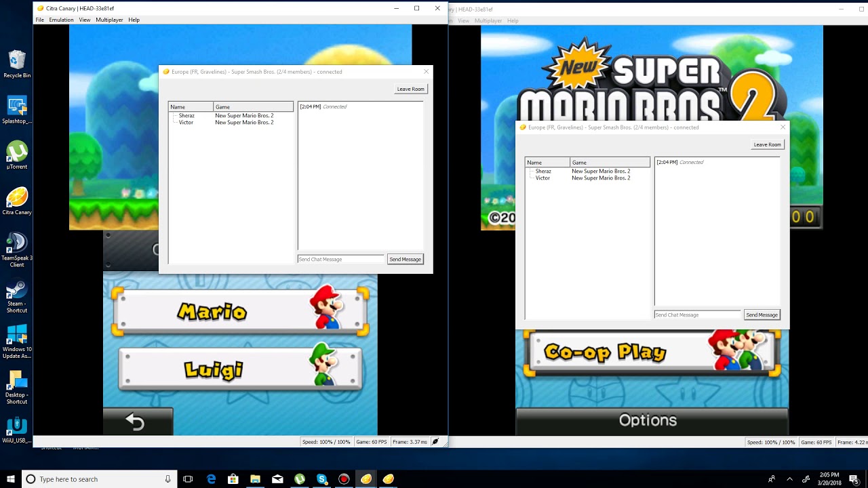Open Task View from the taskbar
The width and height of the screenshot is (868, 488).
189,479
